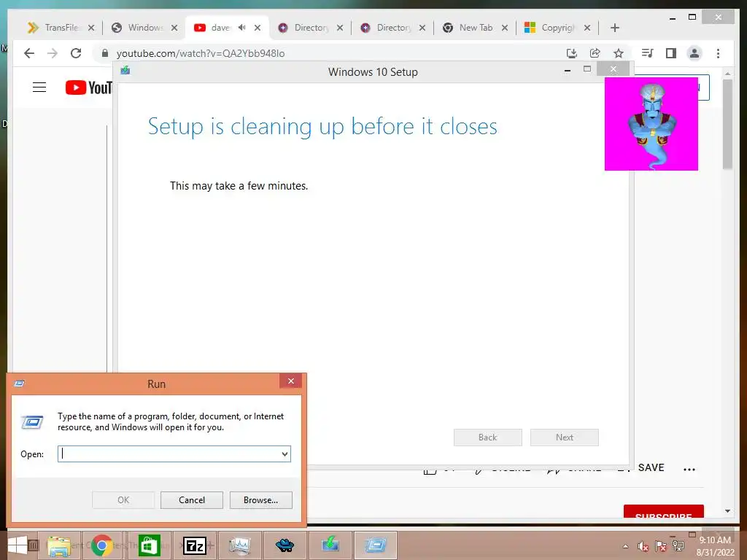Click the Run dialog title icon
Image resolution: width=747 pixels, height=560 pixels.
click(19, 384)
